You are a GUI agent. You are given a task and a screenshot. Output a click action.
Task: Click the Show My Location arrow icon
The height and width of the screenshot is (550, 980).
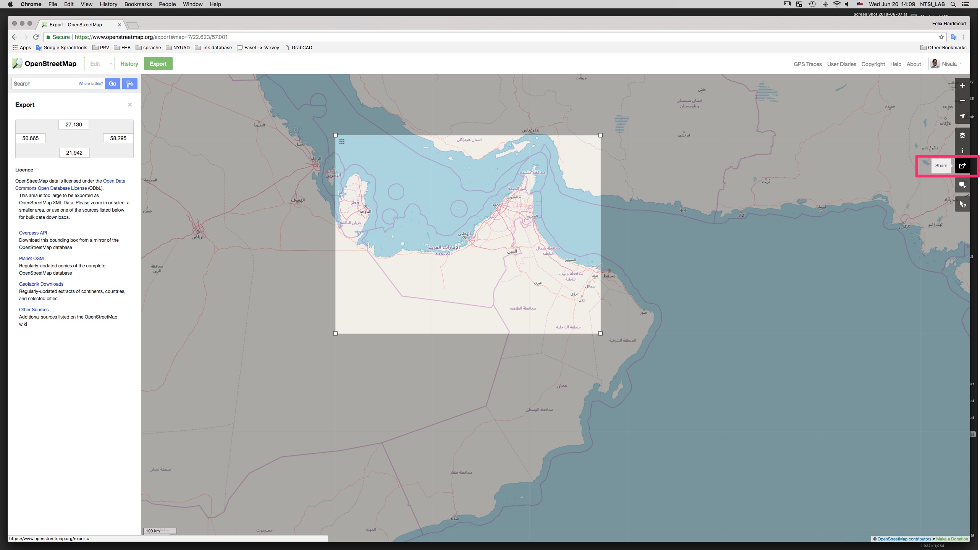coord(962,116)
